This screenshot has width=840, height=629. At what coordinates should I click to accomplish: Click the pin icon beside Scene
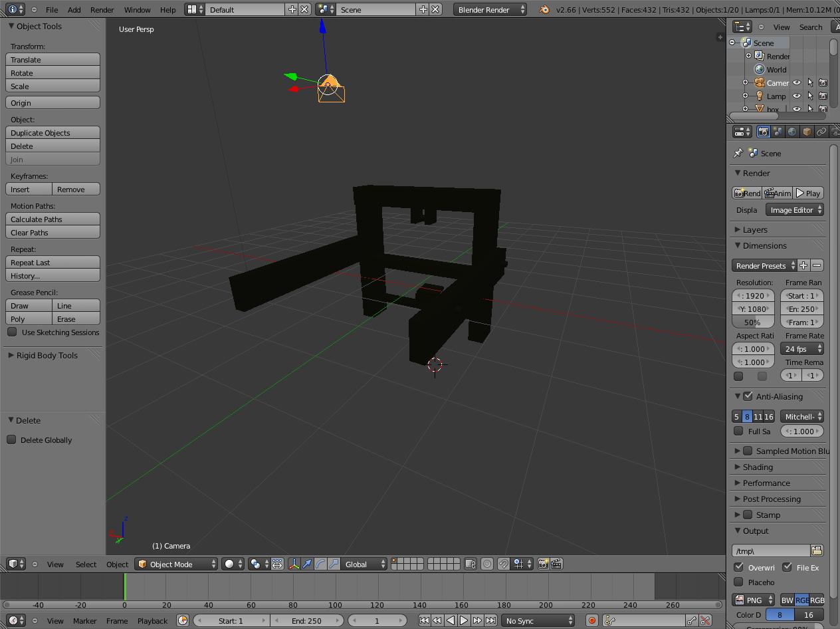738,153
